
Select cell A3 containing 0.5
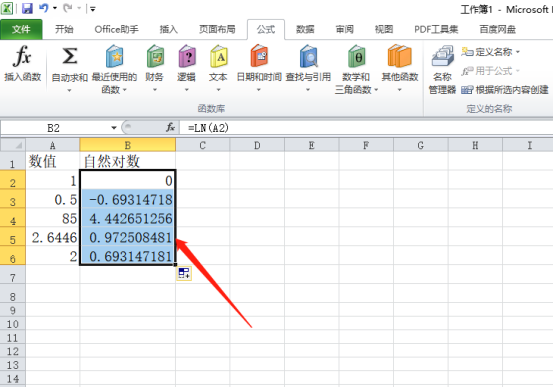(53, 200)
